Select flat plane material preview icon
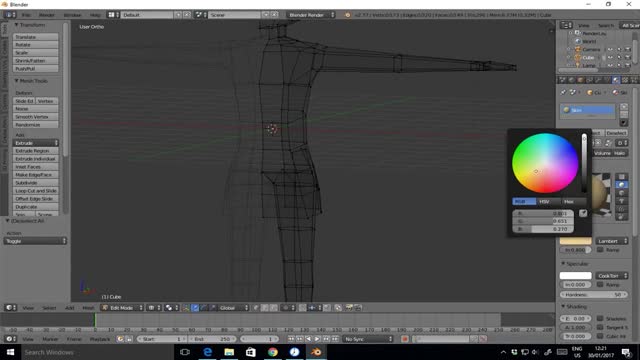 (622, 177)
